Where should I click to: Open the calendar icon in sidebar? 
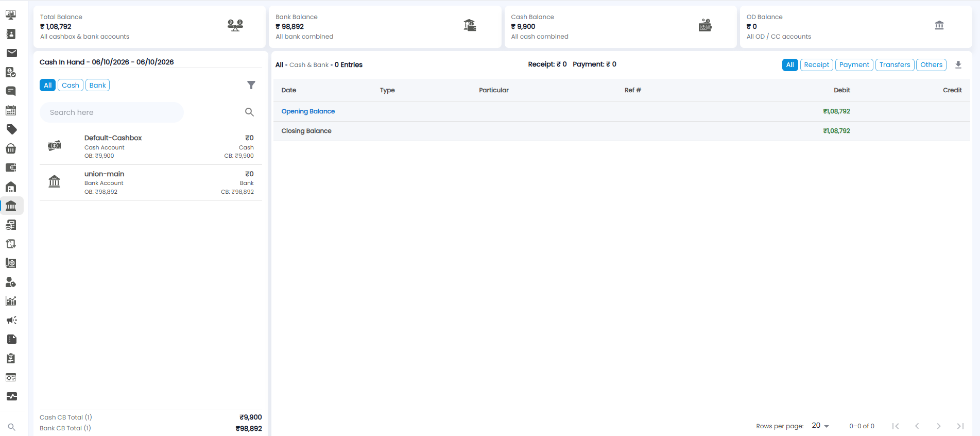pos(11,110)
